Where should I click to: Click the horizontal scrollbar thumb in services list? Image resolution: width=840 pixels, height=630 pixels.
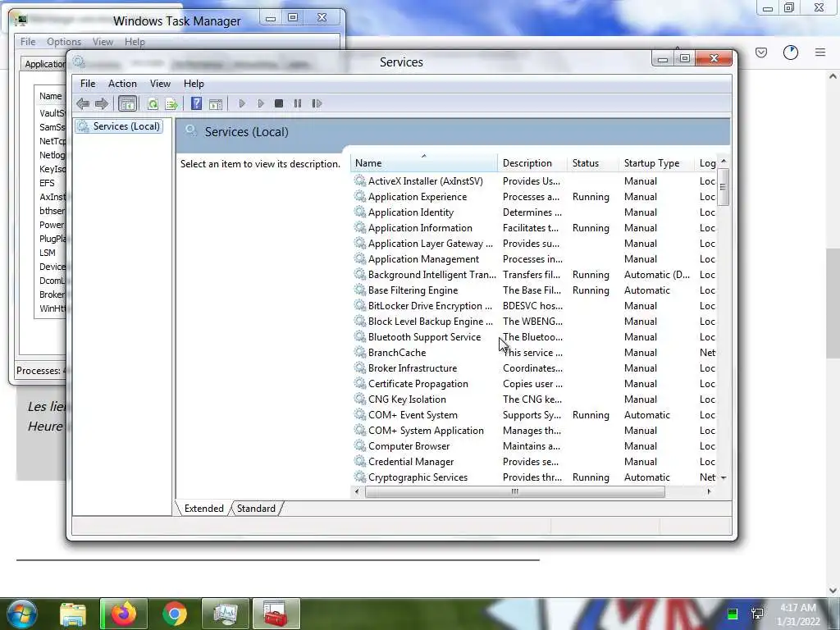point(515,491)
